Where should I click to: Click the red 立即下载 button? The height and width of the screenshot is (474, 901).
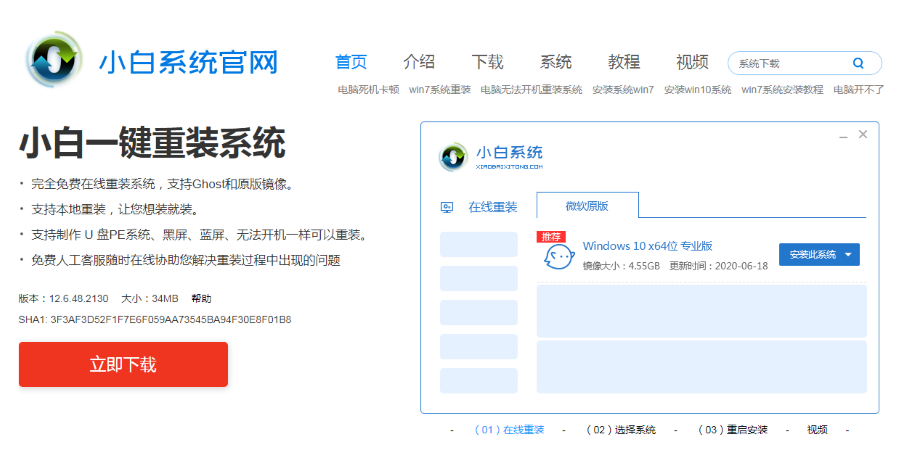(124, 364)
